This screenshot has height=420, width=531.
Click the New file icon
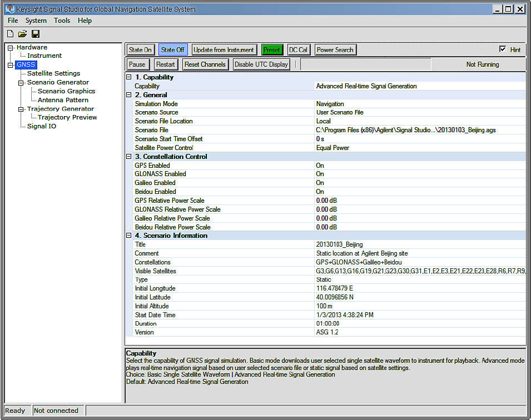(x=10, y=34)
